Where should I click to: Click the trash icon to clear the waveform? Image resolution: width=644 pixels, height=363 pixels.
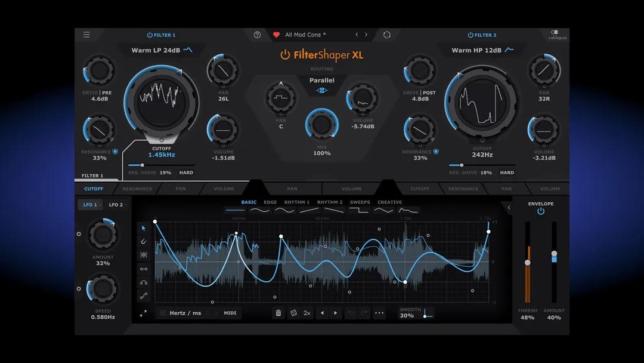pos(278,313)
